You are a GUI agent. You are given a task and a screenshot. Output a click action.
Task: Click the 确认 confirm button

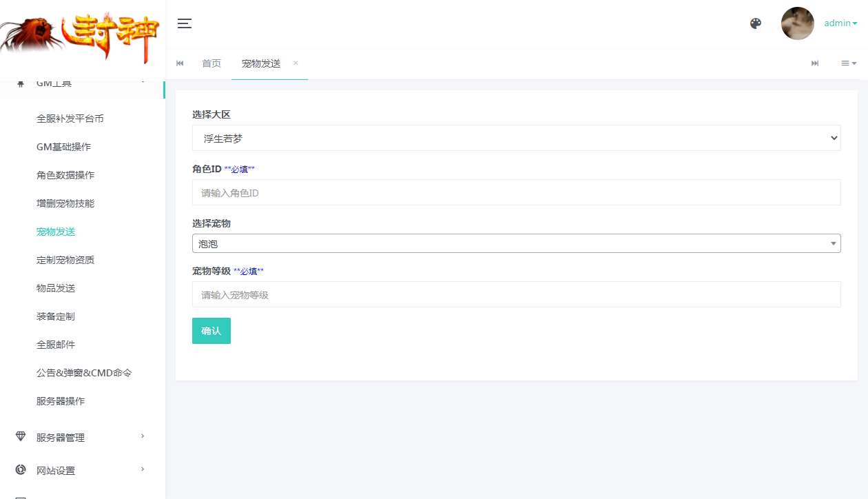(211, 331)
